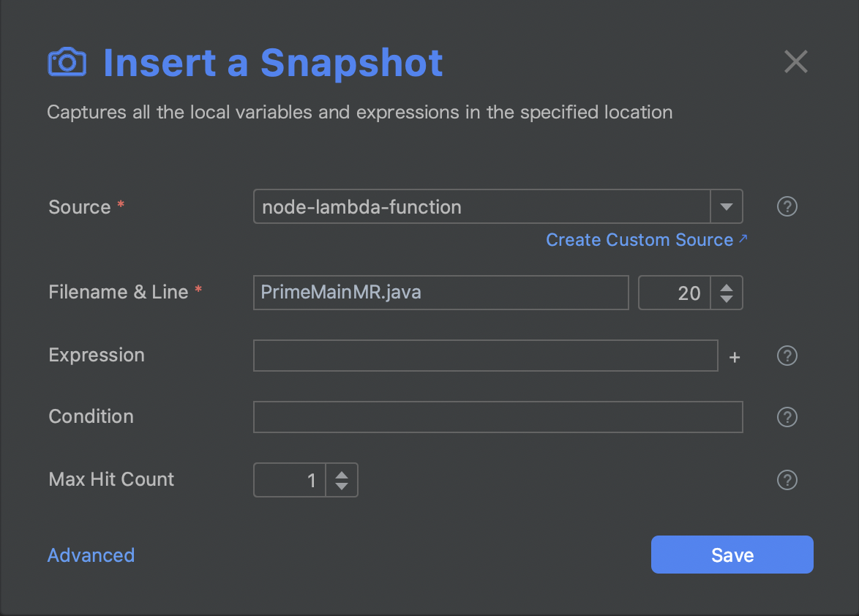Open help icon next to Source

point(787,207)
